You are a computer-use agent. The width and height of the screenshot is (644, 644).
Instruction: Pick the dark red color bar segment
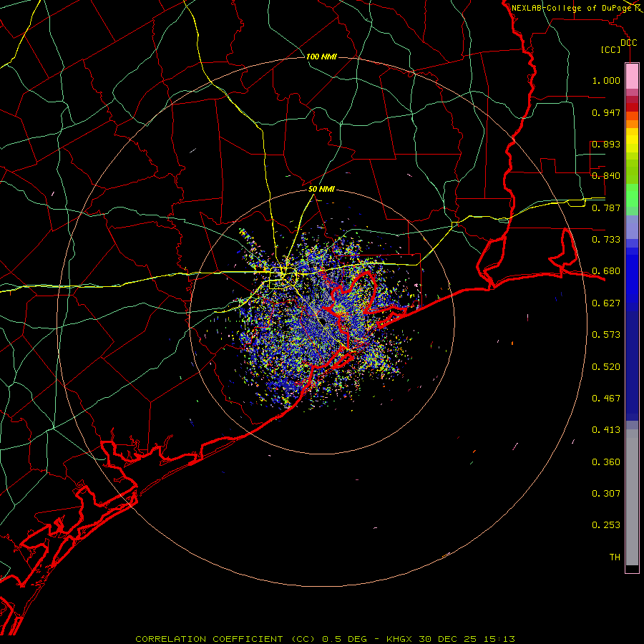tap(632, 107)
